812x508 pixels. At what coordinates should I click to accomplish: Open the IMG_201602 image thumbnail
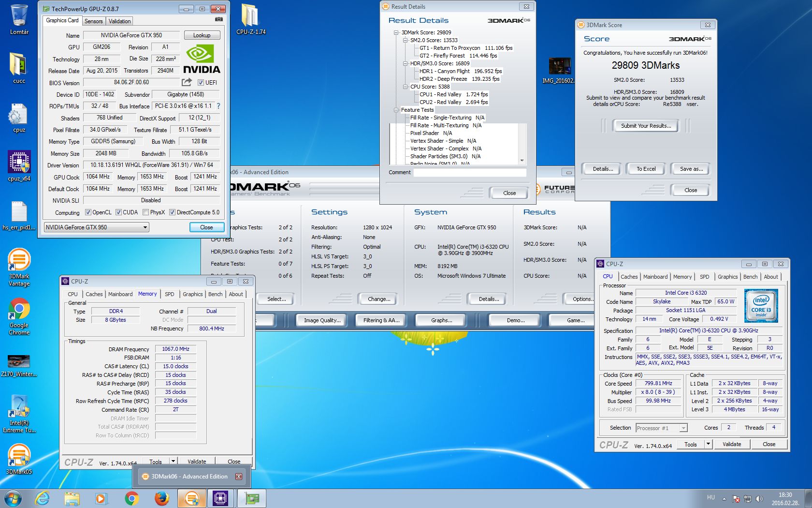(x=558, y=71)
